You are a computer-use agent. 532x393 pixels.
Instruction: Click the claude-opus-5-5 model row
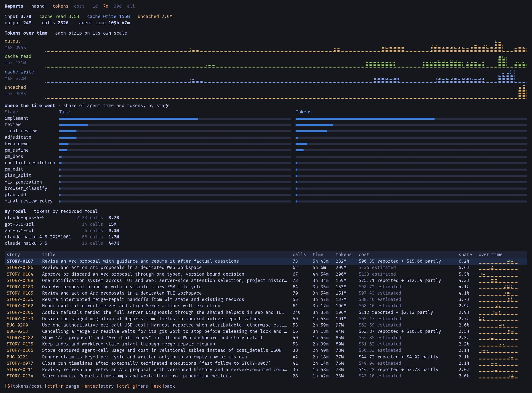[x=62, y=218]
